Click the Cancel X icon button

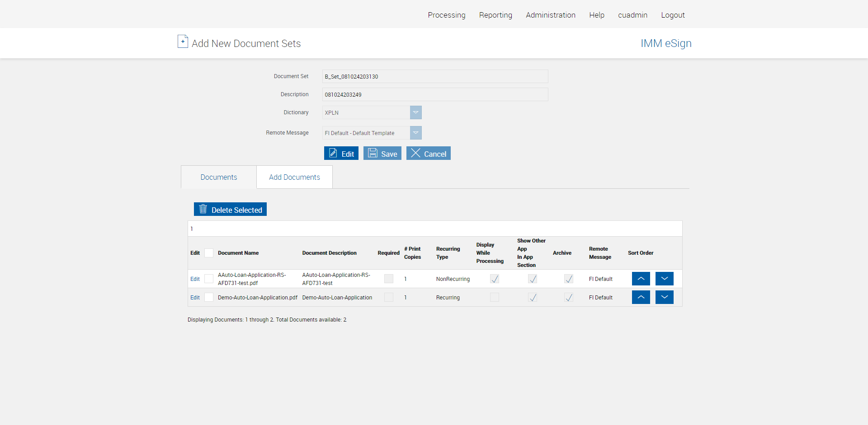pos(415,153)
